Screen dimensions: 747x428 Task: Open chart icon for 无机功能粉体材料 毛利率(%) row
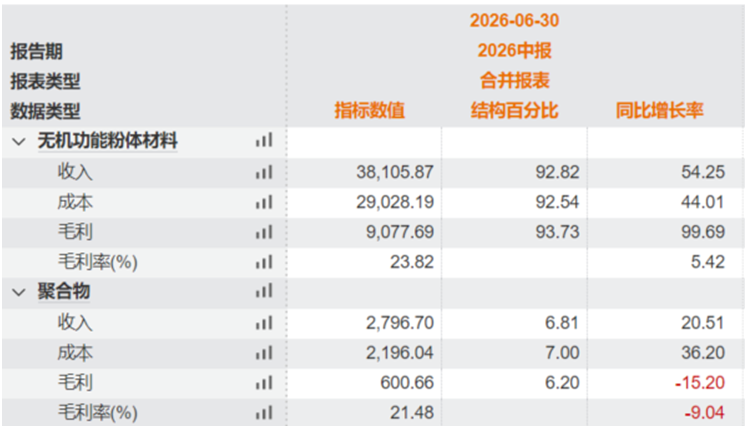point(264,262)
